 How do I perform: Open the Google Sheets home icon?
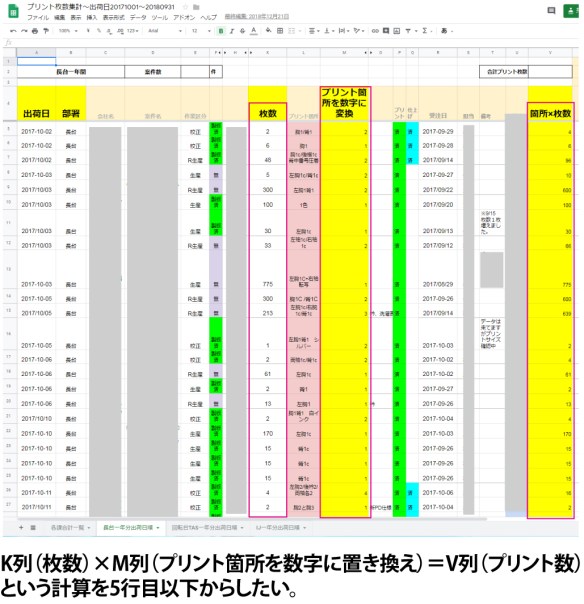click(13, 11)
